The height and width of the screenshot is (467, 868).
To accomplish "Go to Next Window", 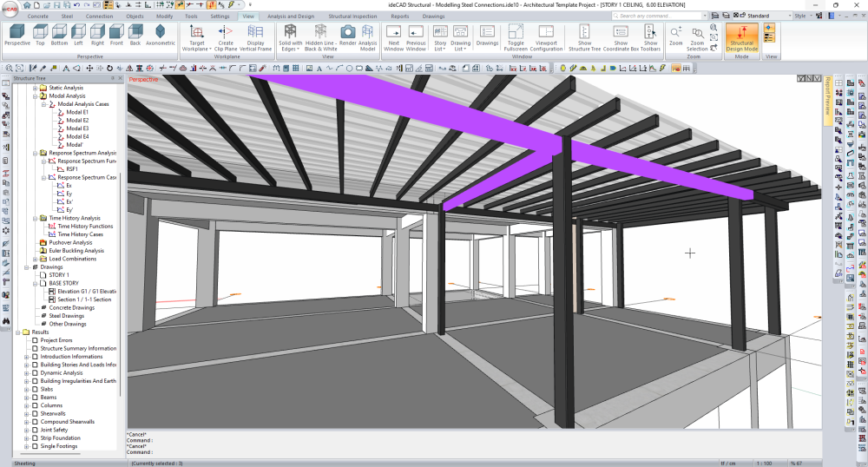I will [393, 36].
